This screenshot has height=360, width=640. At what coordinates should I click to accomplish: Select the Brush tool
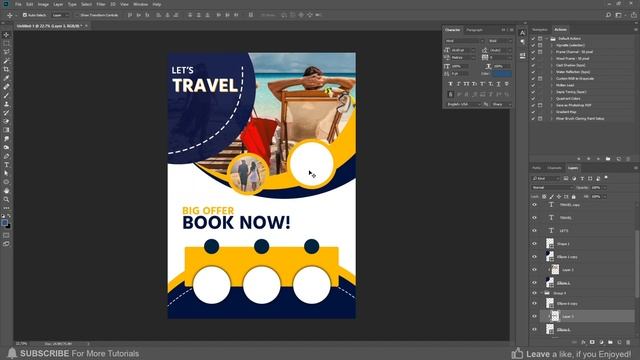tap(6, 96)
